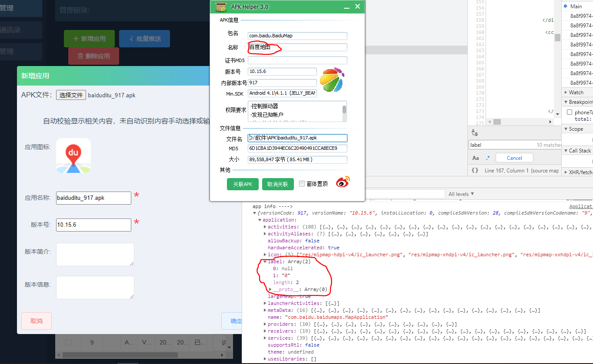Toggle the phoneTa breakpoint checkbox
The image size is (593, 364).
coord(569,112)
